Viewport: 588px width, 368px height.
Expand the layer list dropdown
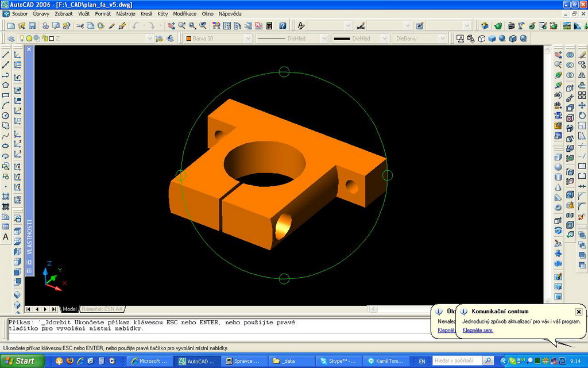pyautogui.click(x=151, y=39)
